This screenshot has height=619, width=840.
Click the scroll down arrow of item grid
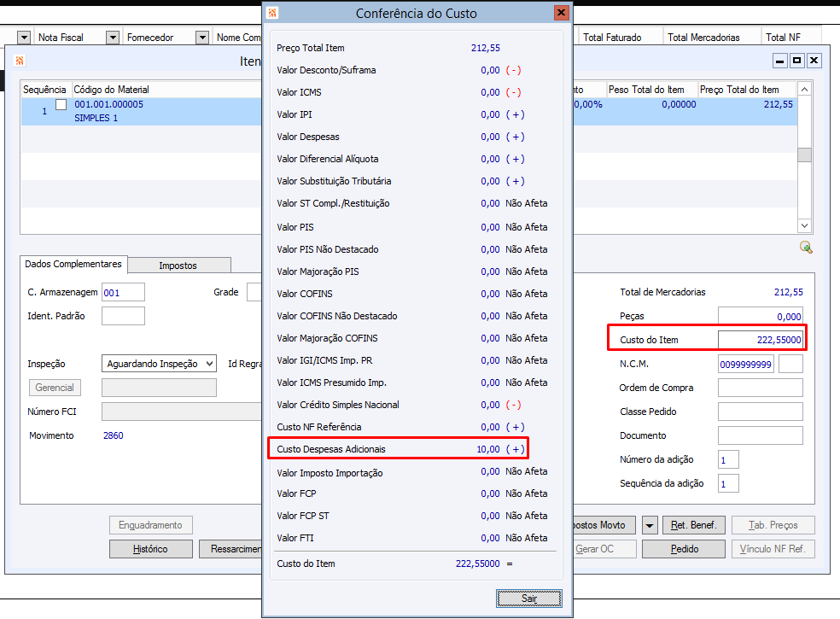(804, 225)
